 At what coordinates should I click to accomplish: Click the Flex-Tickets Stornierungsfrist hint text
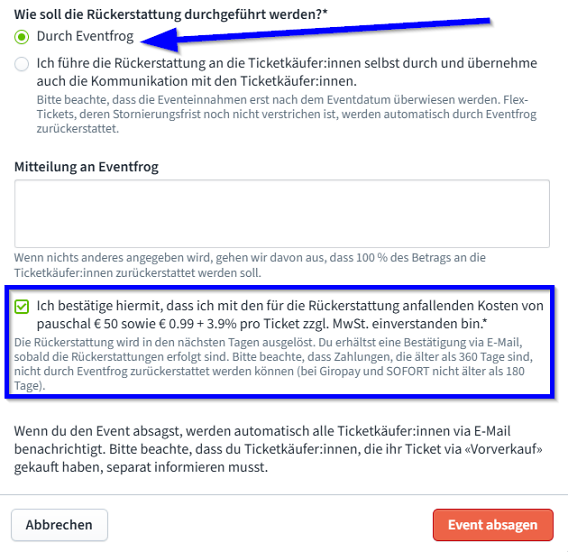pos(286,114)
